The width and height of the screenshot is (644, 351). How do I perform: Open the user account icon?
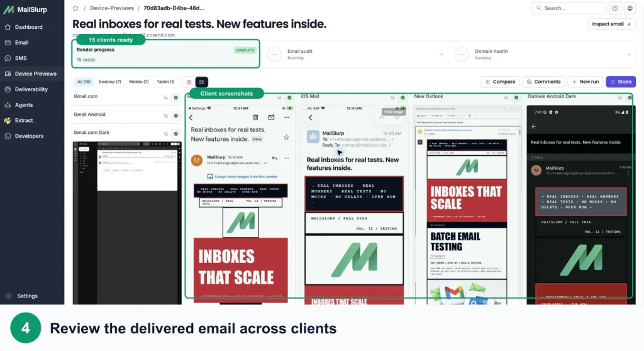(x=630, y=8)
